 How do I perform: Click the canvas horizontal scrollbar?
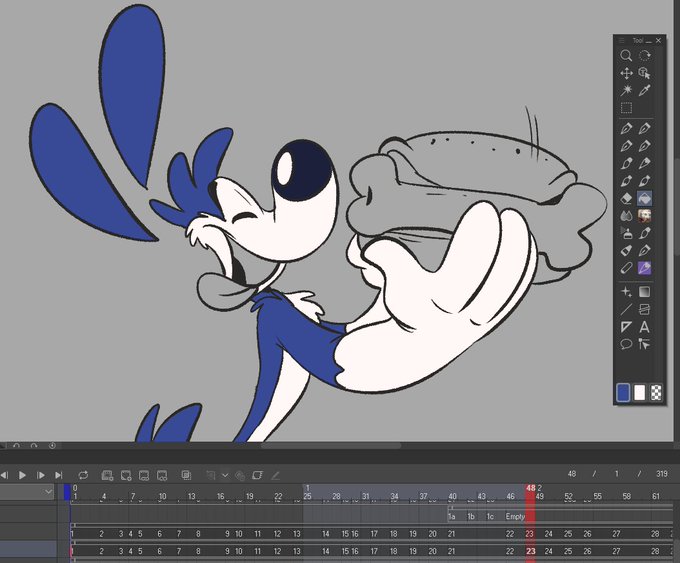(331, 445)
